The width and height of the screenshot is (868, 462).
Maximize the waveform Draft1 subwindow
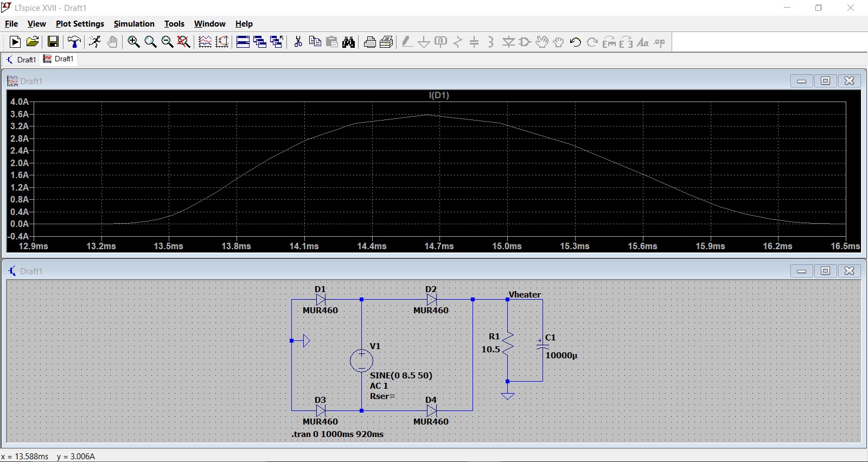point(825,81)
